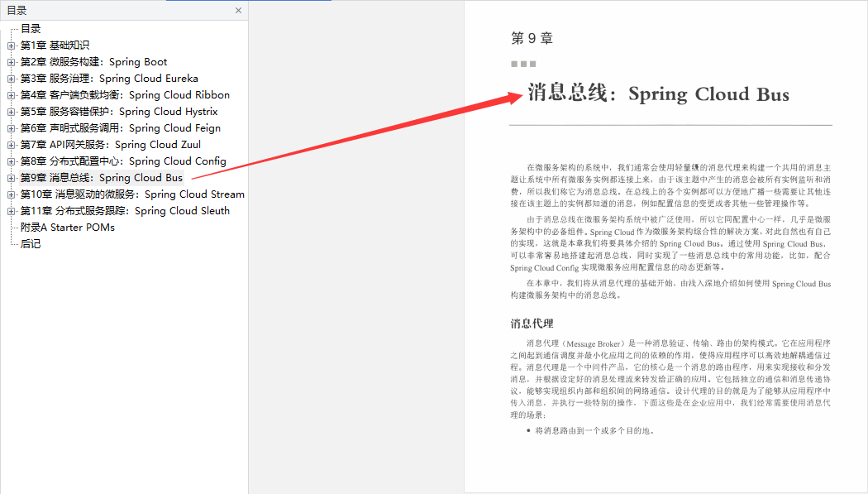Screen dimensions: 868x494
Task: Close the 目录 panel
Action: pos(239,11)
